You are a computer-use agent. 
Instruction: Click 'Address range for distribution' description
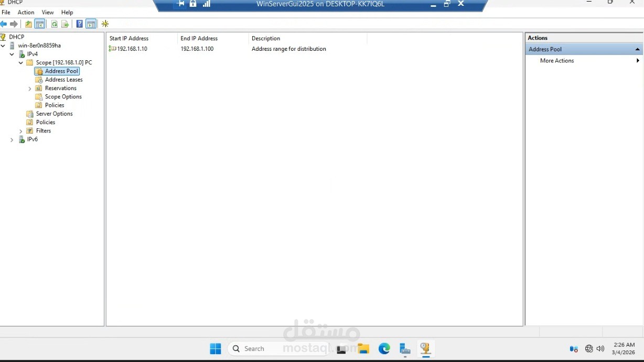[x=289, y=49]
